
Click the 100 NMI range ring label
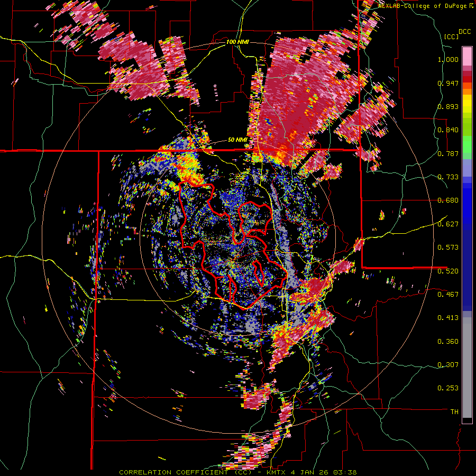pyautogui.click(x=237, y=42)
